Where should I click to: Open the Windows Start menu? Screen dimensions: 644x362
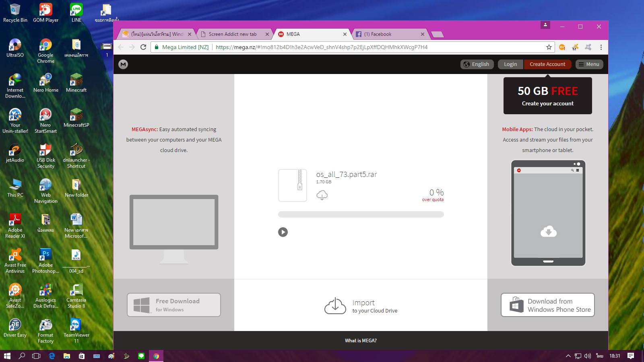[7, 356]
